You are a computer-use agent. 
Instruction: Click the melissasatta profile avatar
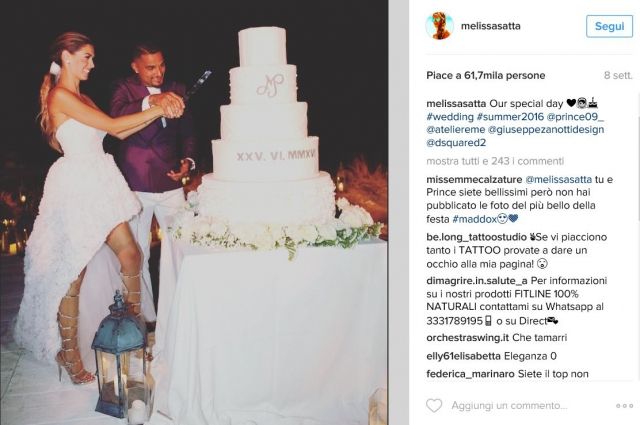pyautogui.click(x=440, y=26)
